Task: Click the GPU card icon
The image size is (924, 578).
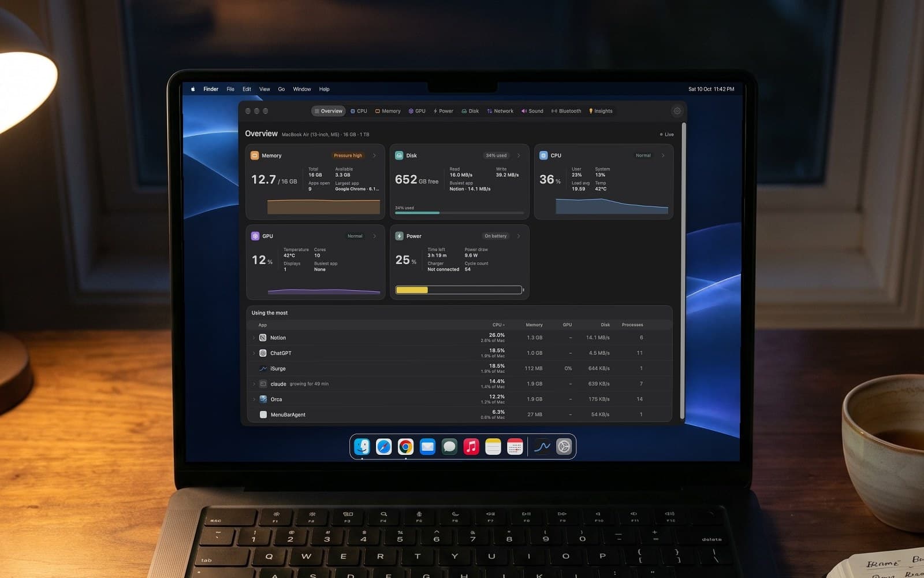Action: point(255,236)
